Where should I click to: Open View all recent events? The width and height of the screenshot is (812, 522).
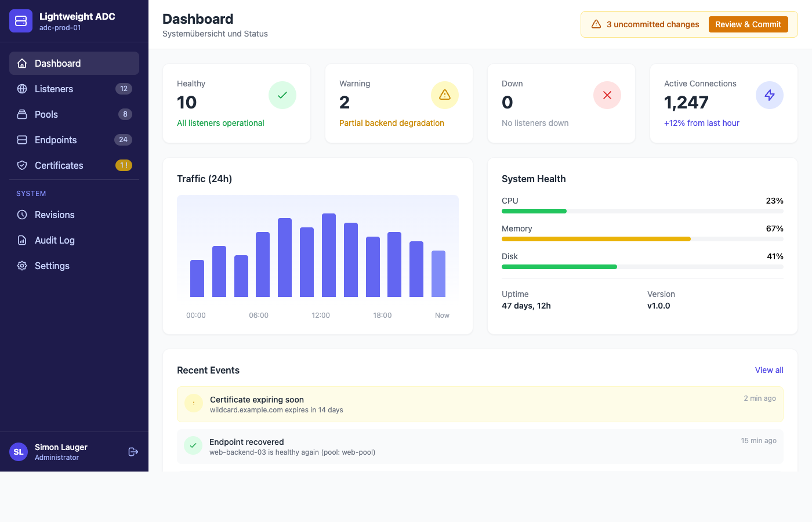point(769,370)
